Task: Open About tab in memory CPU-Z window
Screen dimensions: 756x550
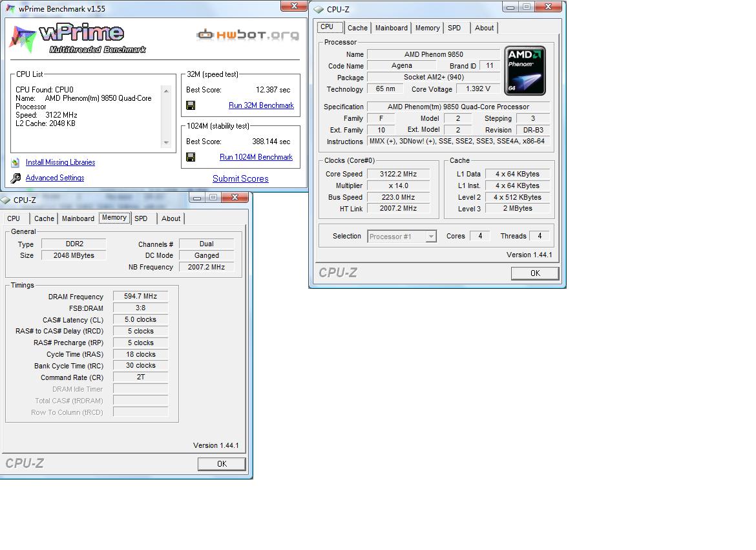Action: click(171, 218)
